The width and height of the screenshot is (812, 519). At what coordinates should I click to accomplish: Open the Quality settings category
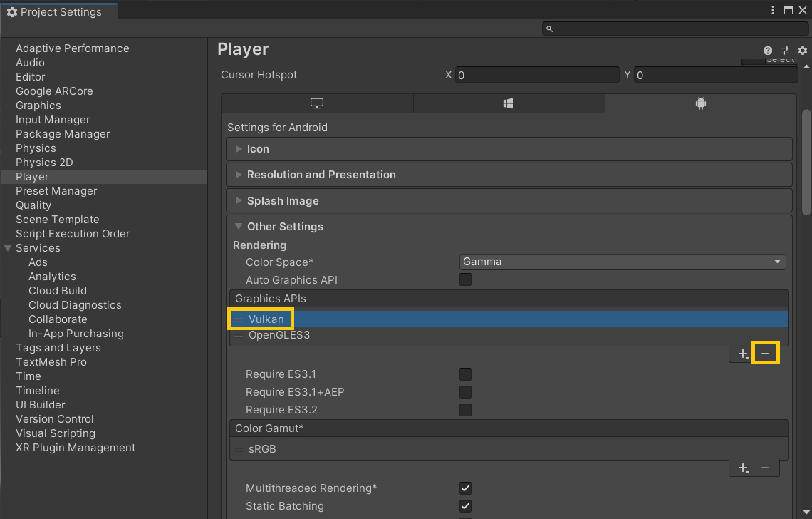click(33, 205)
